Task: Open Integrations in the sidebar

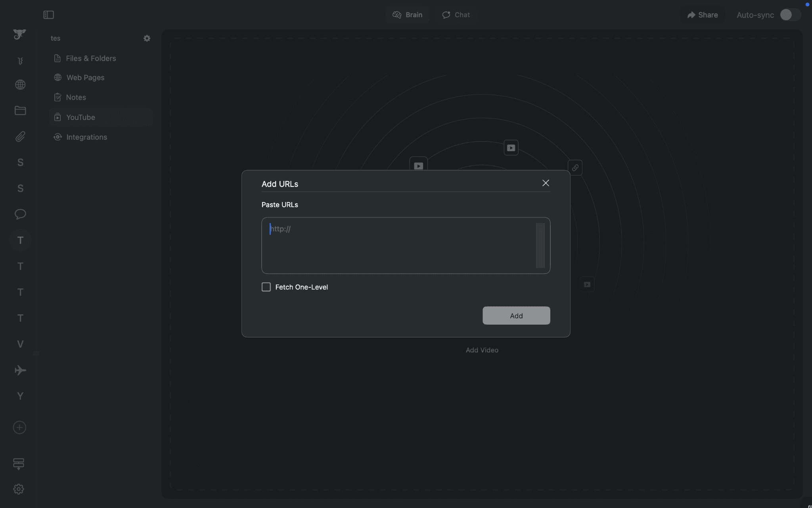Action: coord(86,137)
